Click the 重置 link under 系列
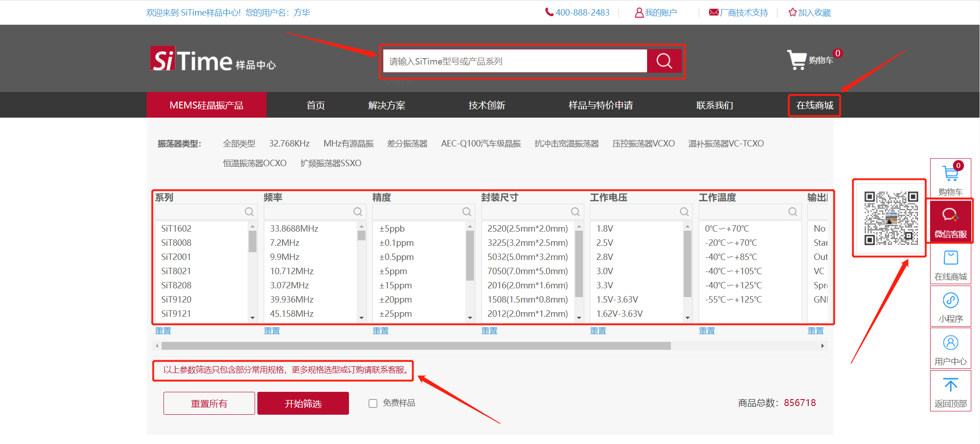 pos(163,330)
